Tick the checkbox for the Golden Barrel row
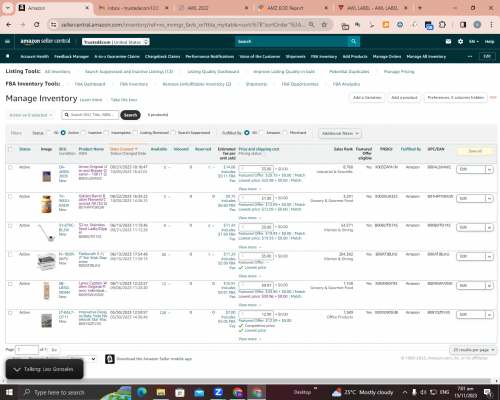 [x=10, y=197]
